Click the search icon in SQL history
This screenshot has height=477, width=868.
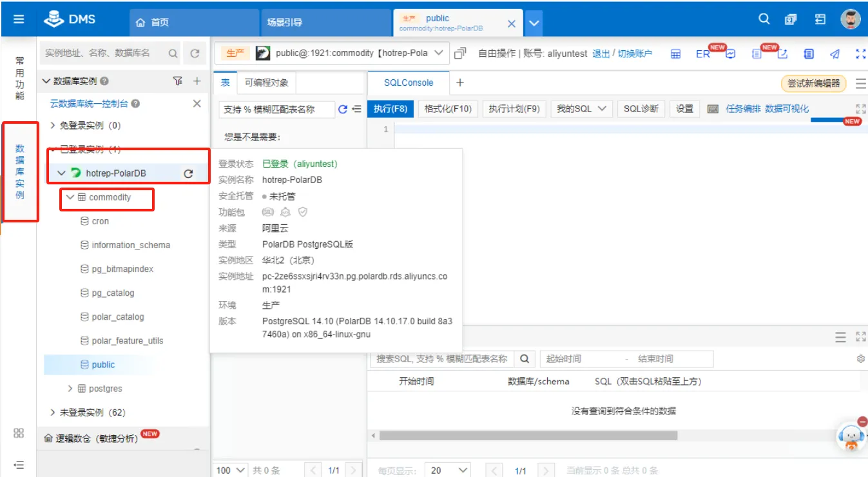point(525,358)
